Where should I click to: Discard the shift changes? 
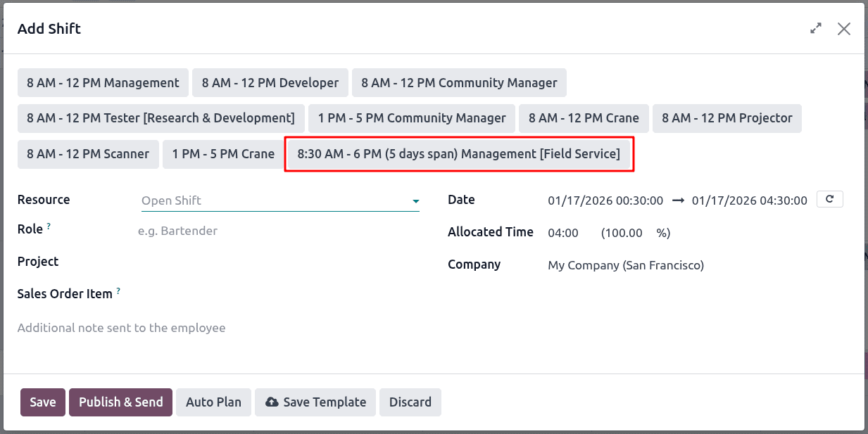tap(410, 402)
